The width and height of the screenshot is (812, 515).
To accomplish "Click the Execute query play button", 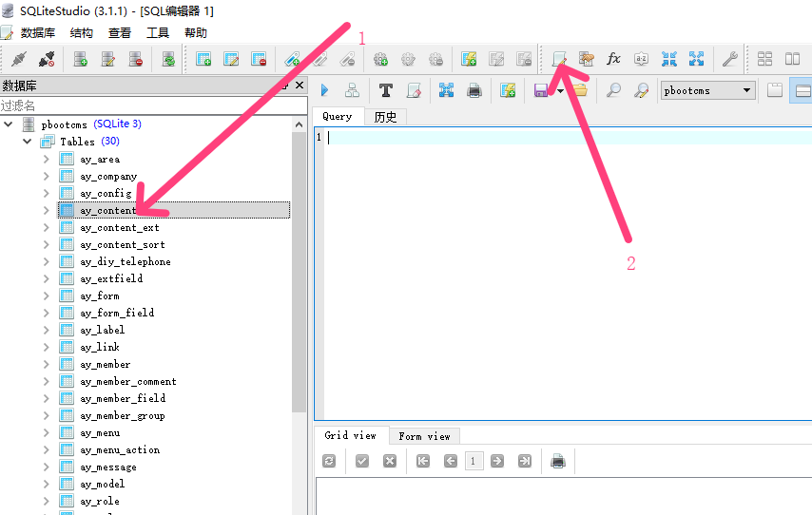I will [324, 90].
